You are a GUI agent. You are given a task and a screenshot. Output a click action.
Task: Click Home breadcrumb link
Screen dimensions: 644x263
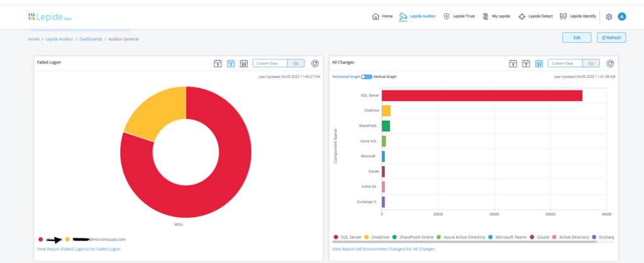pyautogui.click(x=34, y=39)
